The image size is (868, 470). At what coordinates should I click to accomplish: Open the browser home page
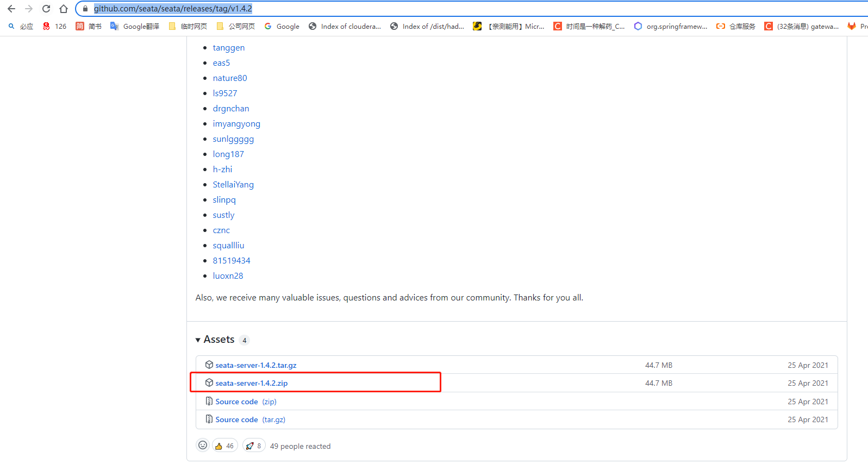pyautogui.click(x=64, y=9)
